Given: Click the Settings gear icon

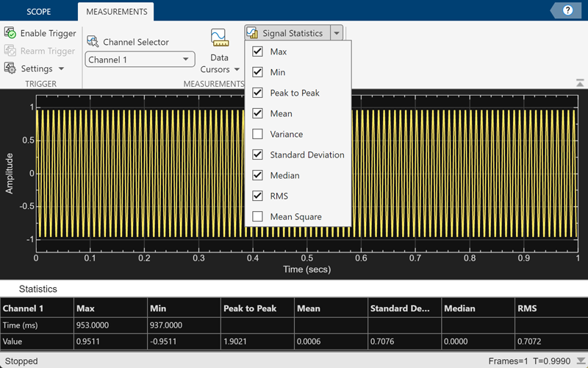Looking at the screenshot, I should 10,68.
